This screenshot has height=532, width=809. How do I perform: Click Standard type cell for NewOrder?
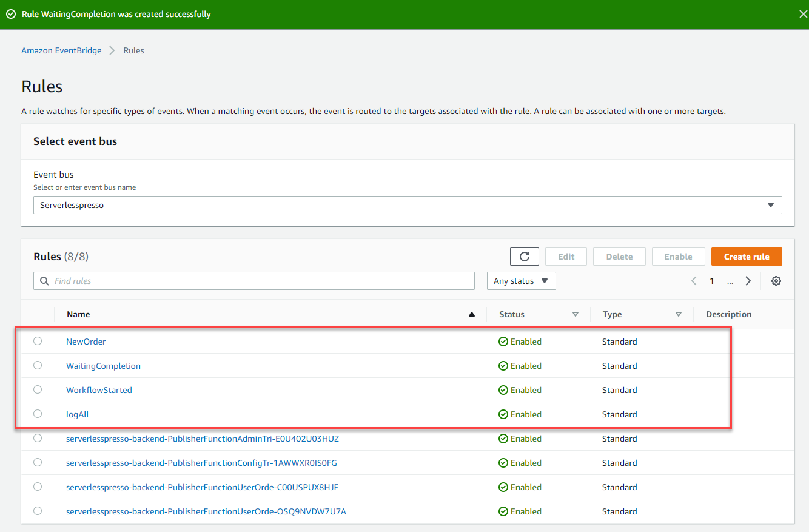[x=619, y=342]
